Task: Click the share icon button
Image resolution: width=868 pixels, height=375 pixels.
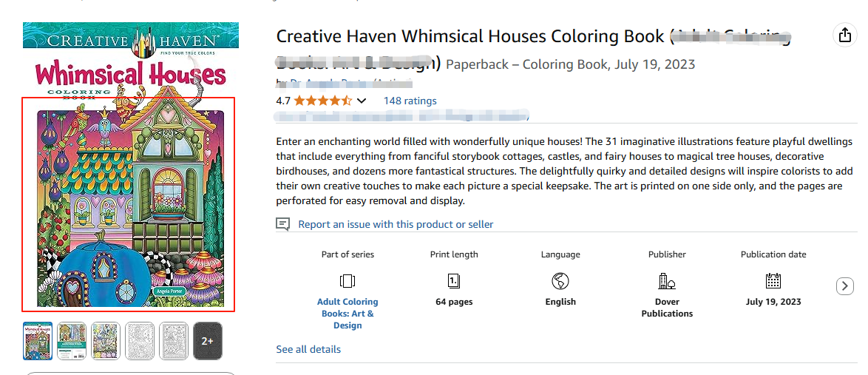Action: [x=844, y=35]
